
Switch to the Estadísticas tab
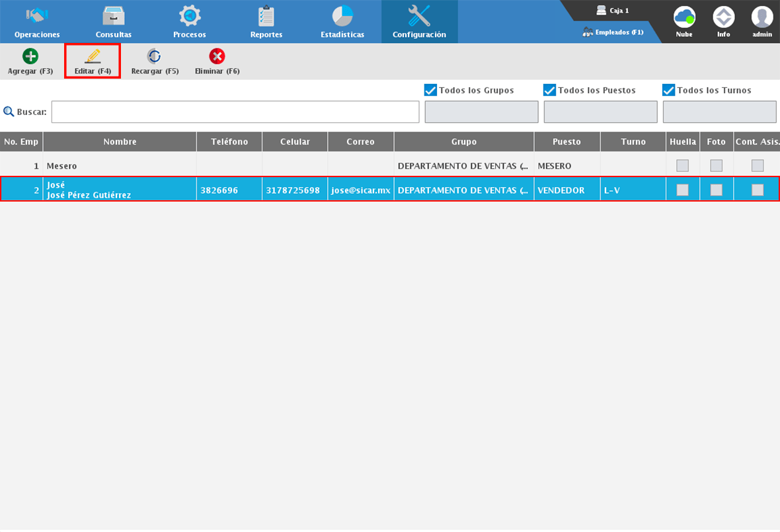342,22
